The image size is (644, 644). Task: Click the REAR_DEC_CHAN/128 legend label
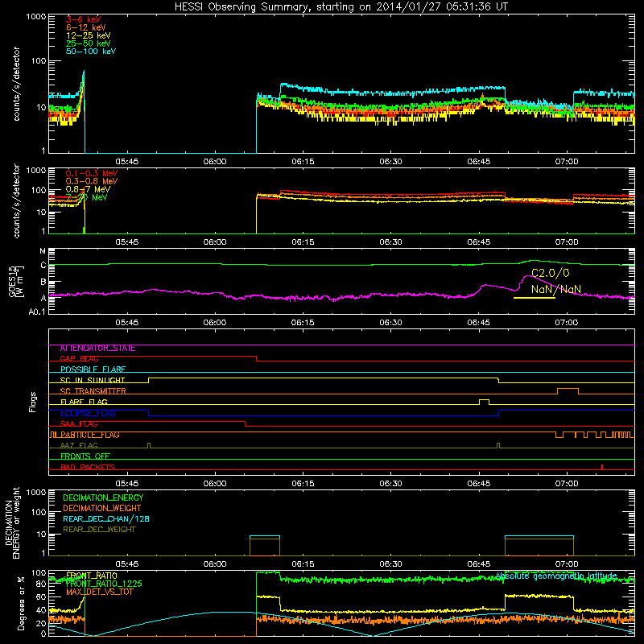coord(106,519)
